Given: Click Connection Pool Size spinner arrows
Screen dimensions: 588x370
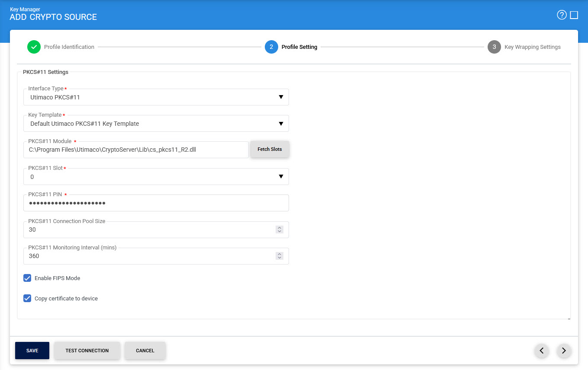Looking at the screenshot, I should (280, 230).
